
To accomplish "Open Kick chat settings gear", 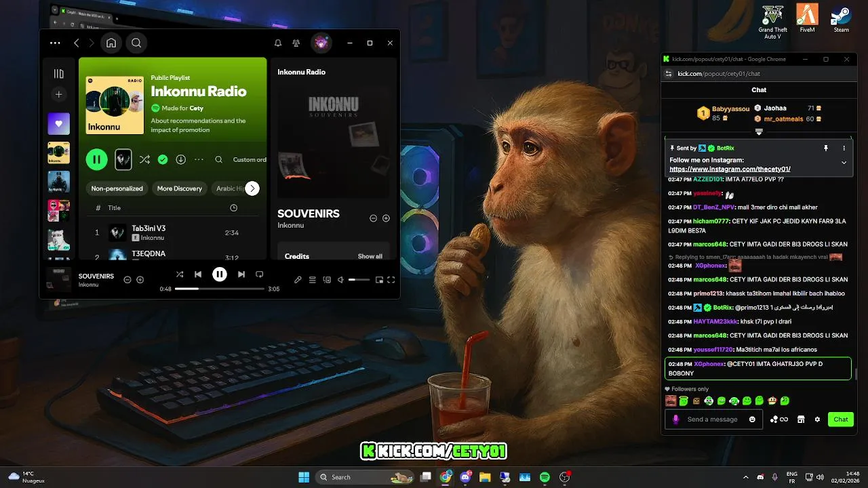I will (817, 420).
